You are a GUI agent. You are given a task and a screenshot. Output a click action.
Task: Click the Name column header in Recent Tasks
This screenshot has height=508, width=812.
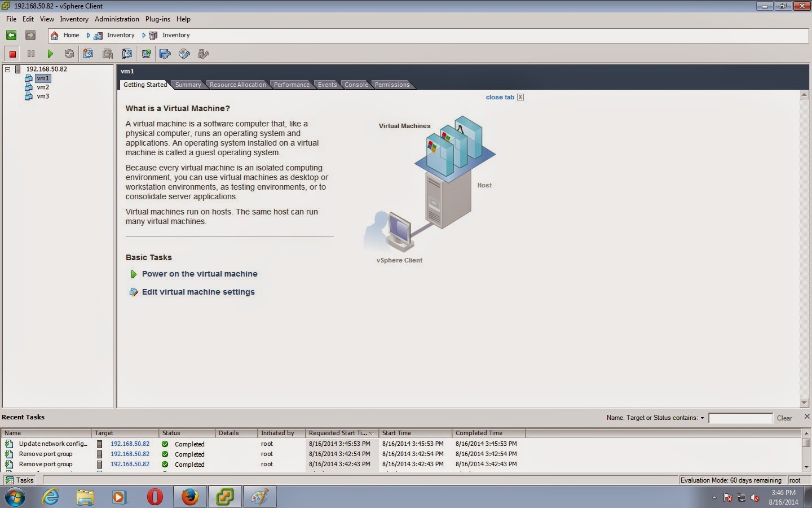pyautogui.click(x=46, y=433)
